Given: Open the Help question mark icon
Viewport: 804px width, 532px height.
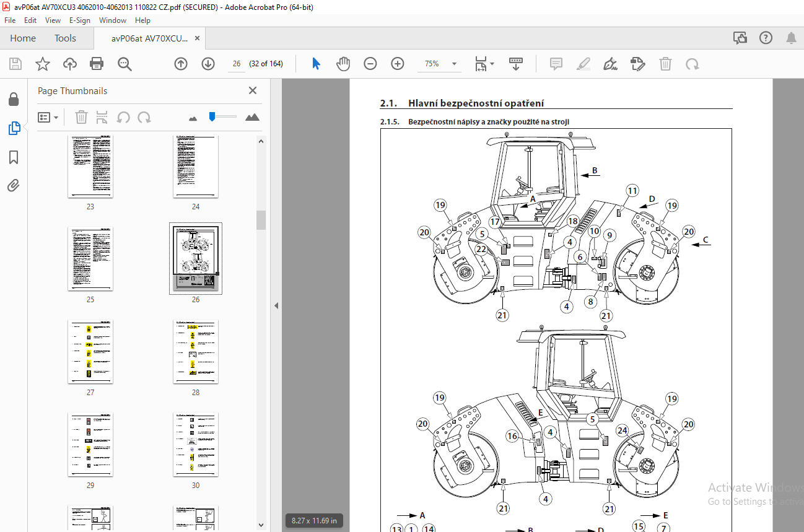Looking at the screenshot, I should [x=766, y=38].
